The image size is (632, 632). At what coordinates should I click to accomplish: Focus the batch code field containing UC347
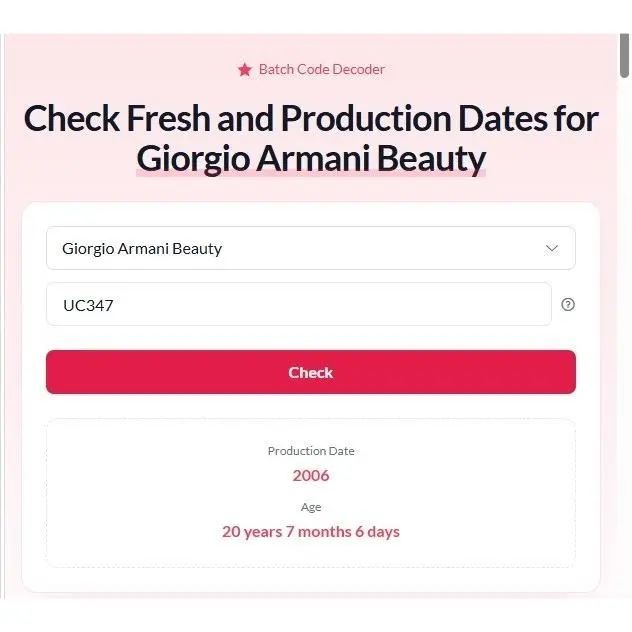[x=299, y=304]
